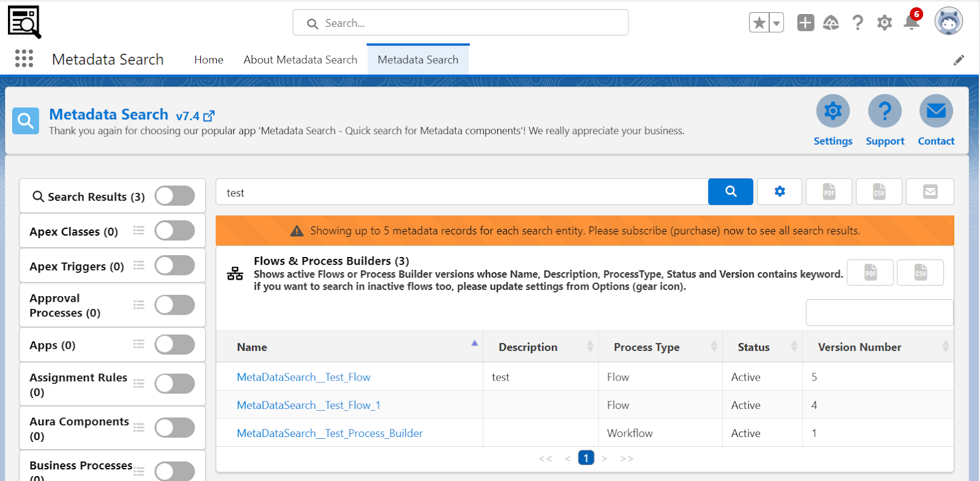The image size is (980, 481).
Task: Toggle the Business Processes switch
Action: (175, 471)
